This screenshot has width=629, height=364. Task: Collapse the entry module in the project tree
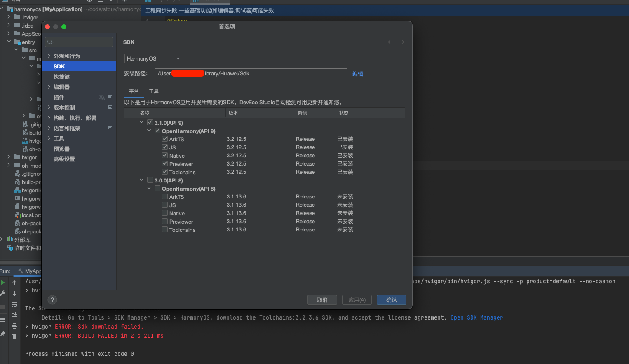pyautogui.click(x=9, y=42)
